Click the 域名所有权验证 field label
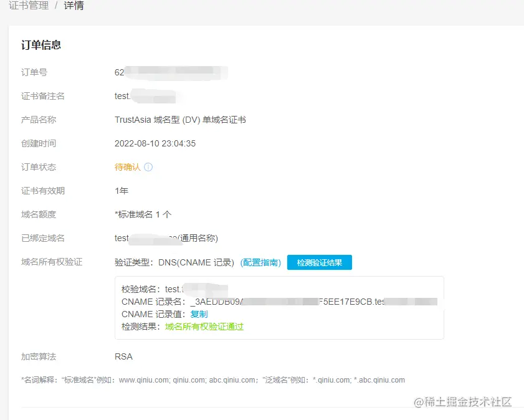 tap(52, 262)
